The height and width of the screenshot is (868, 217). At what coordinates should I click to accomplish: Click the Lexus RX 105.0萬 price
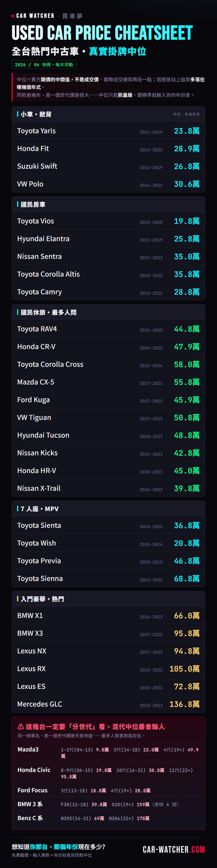pos(184,669)
